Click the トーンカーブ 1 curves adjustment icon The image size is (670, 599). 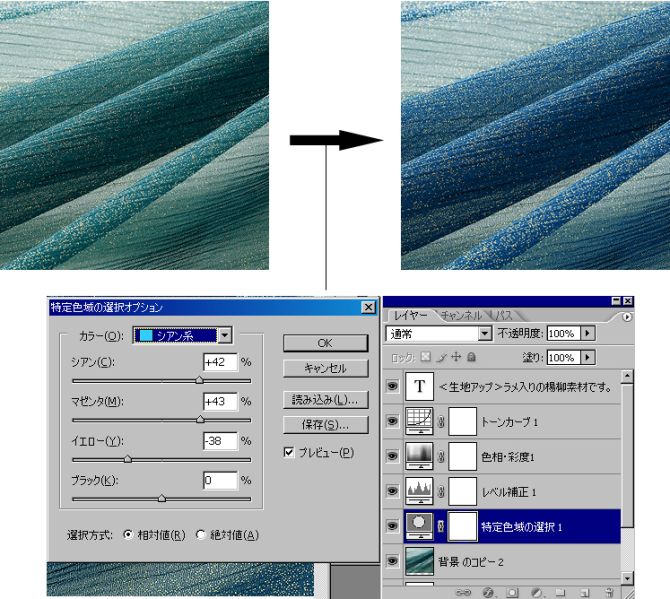(419, 421)
